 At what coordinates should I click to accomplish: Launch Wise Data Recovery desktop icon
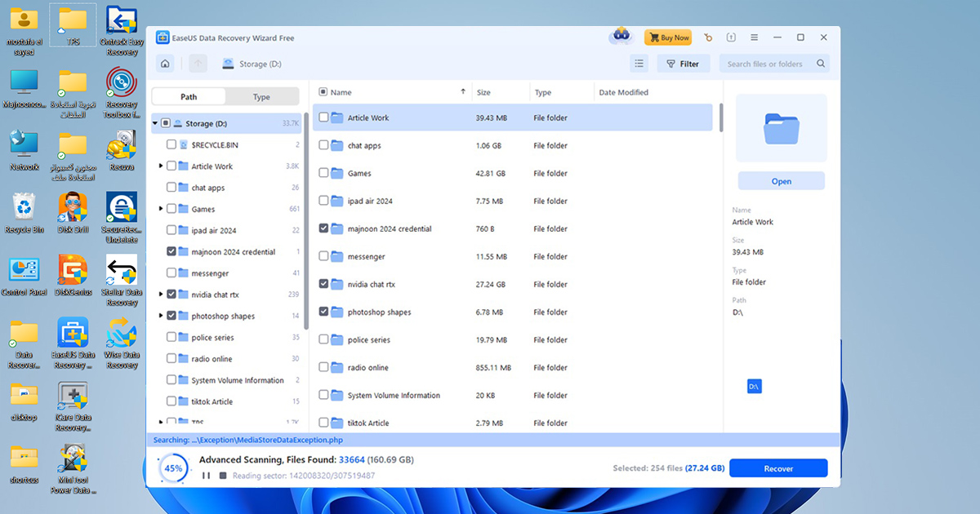click(122, 343)
